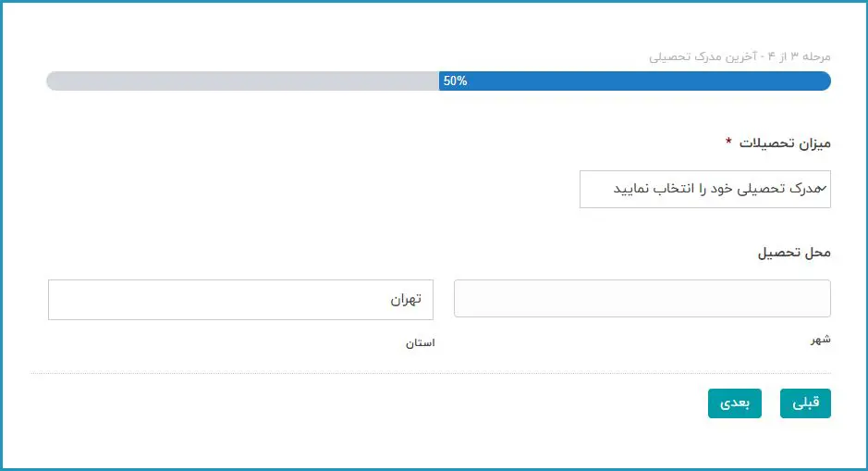Focus the empty شهر (city) input field

tap(642, 299)
